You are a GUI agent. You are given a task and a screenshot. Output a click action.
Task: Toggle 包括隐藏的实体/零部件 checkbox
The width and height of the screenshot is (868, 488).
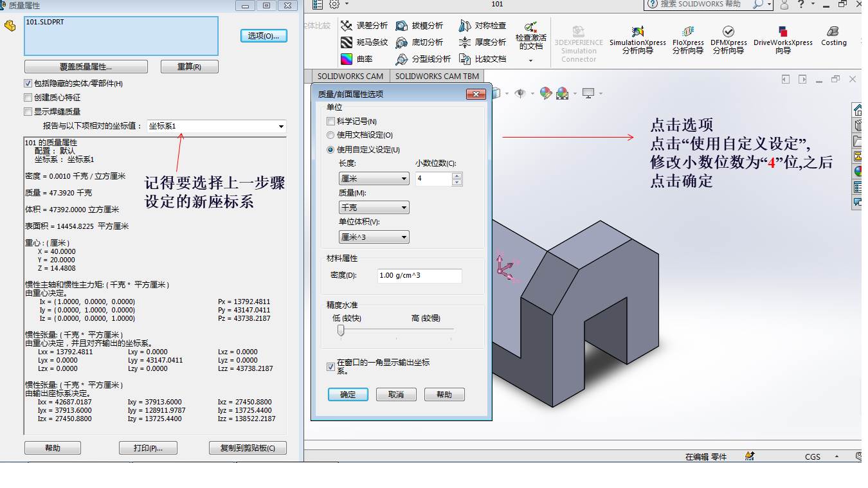[28, 83]
